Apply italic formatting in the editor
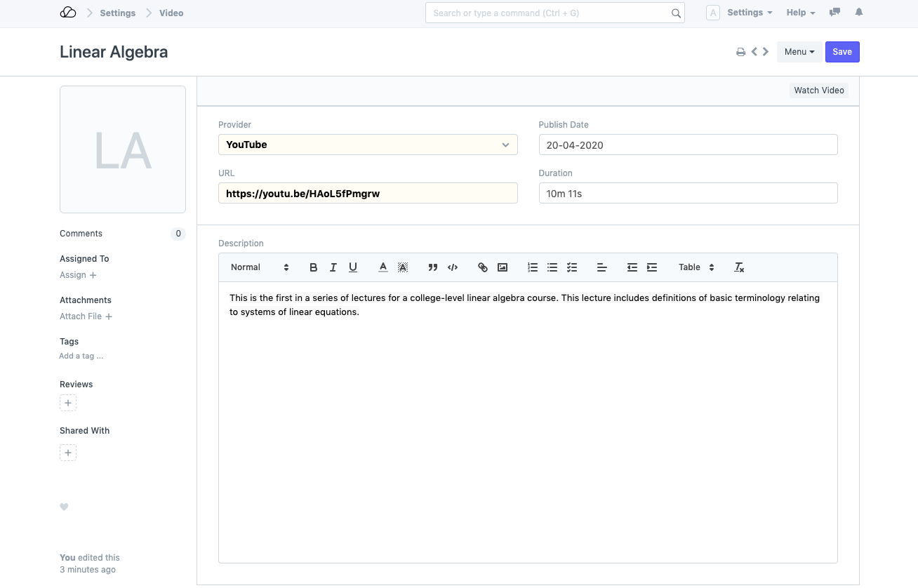Screen dimensions: 918x588 [333, 267]
